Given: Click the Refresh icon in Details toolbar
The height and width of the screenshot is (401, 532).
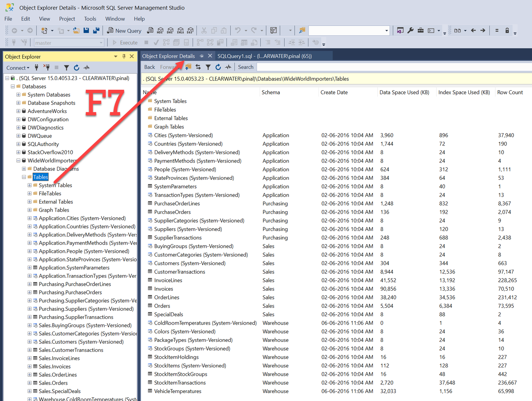Looking at the screenshot, I should [218, 67].
